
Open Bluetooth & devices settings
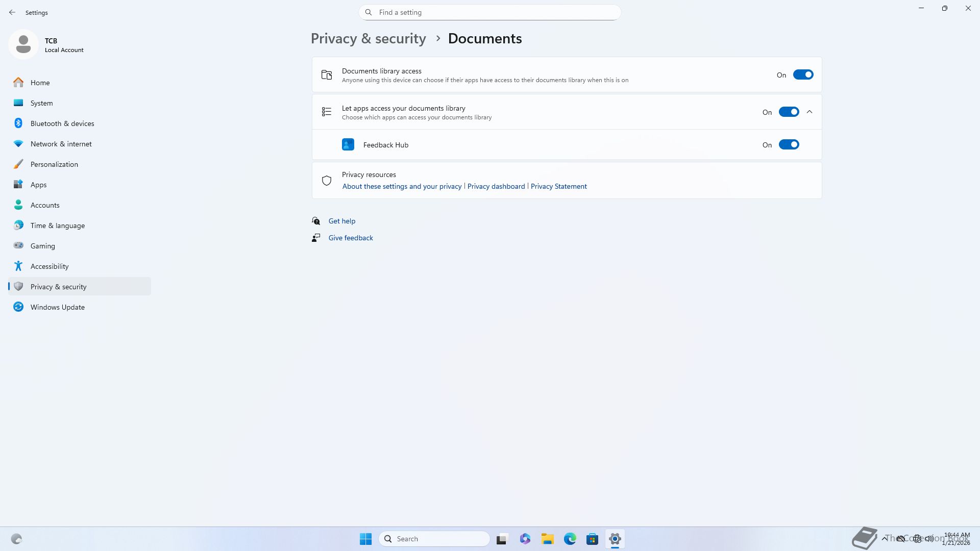point(62,123)
